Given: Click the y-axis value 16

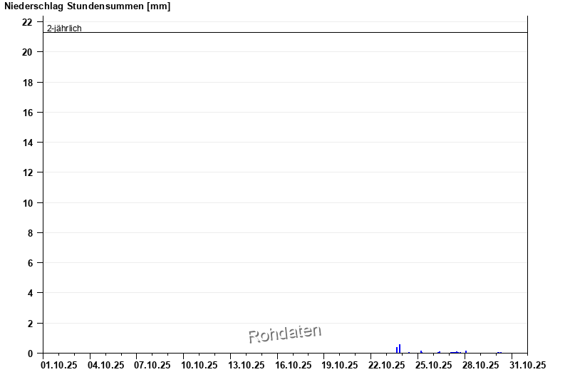Looking at the screenshot, I should 27,113.
